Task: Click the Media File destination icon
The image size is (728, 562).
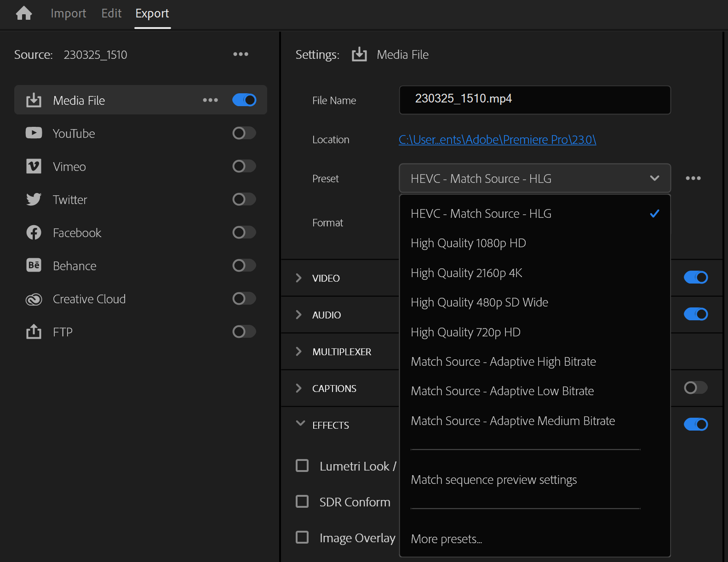Action: tap(34, 100)
